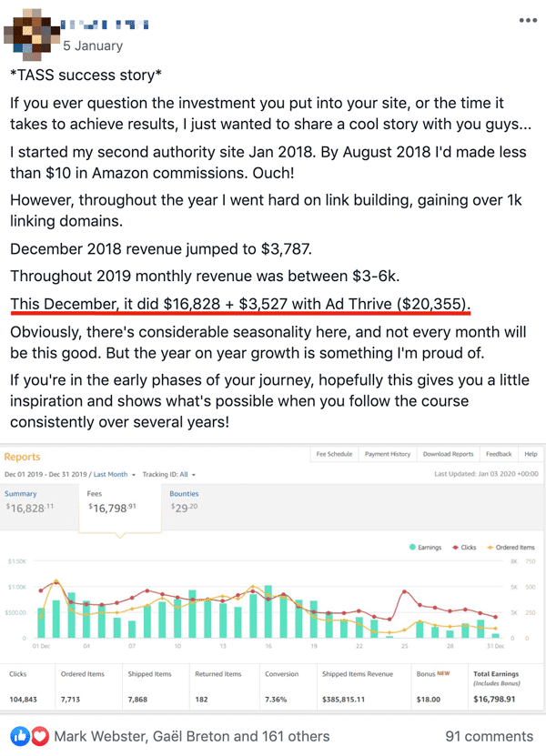Open the list of people who reacted
Screen dimensions: 546x756
click(x=192, y=736)
